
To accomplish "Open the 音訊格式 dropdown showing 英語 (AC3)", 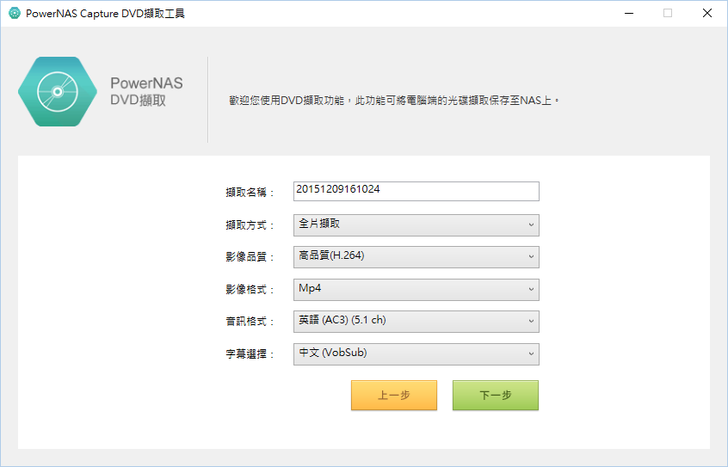I will click(416, 321).
